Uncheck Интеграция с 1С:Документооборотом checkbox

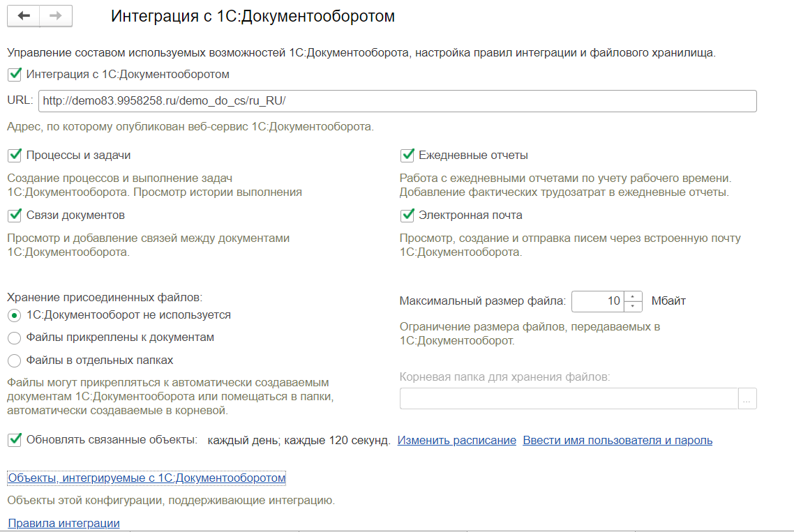click(x=15, y=75)
